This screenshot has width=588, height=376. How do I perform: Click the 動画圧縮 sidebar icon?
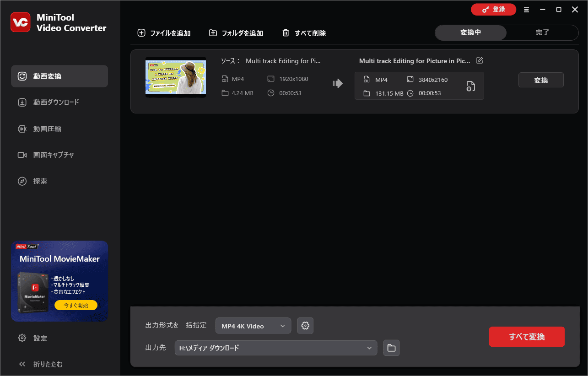tap(22, 129)
